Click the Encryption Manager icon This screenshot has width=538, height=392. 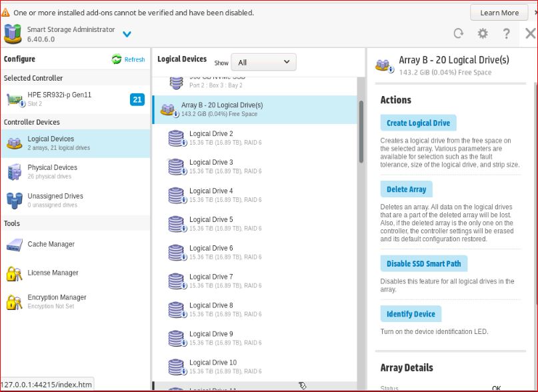coord(15,302)
